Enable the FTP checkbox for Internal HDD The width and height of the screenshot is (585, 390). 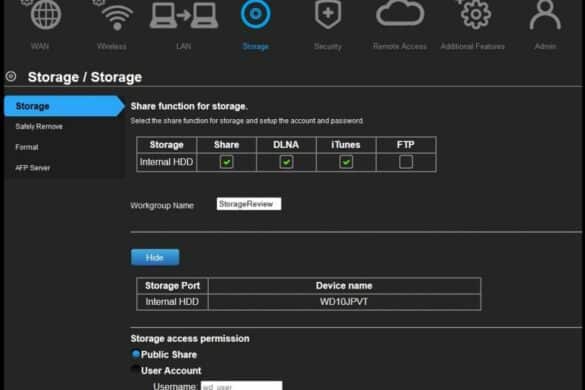(406, 162)
